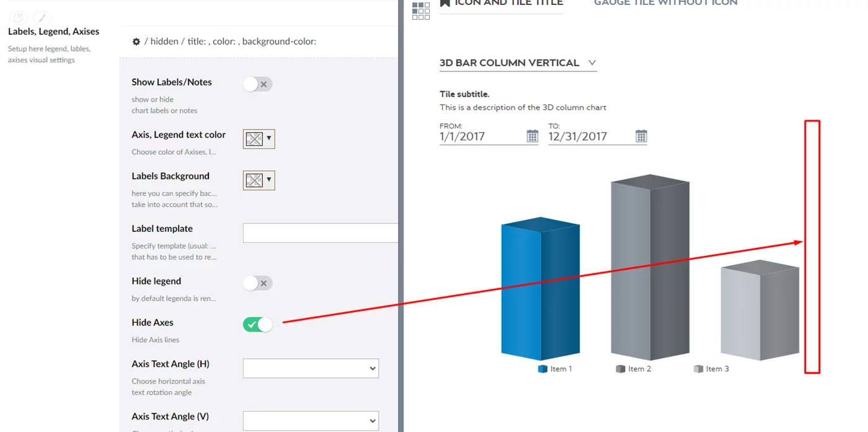This screenshot has width=868, height=432.
Task: Click the Item 1 blue legend cube
Action: (x=542, y=369)
